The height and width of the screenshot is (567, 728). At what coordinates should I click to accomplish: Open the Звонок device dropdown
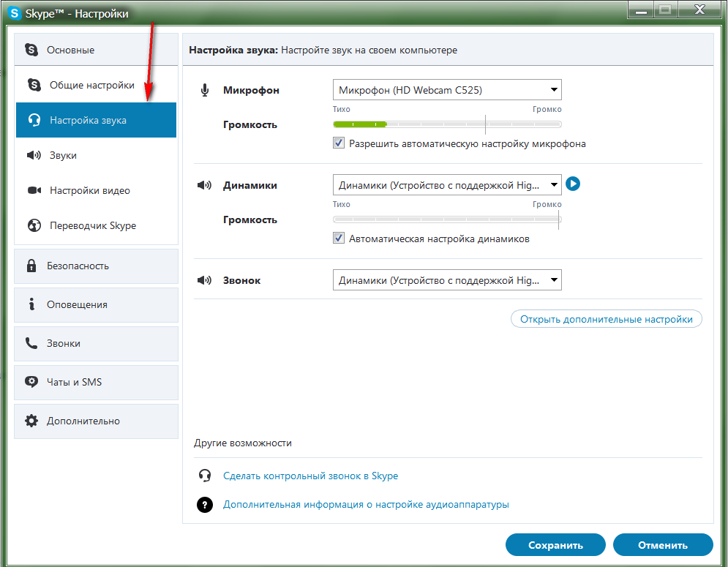[x=447, y=280]
